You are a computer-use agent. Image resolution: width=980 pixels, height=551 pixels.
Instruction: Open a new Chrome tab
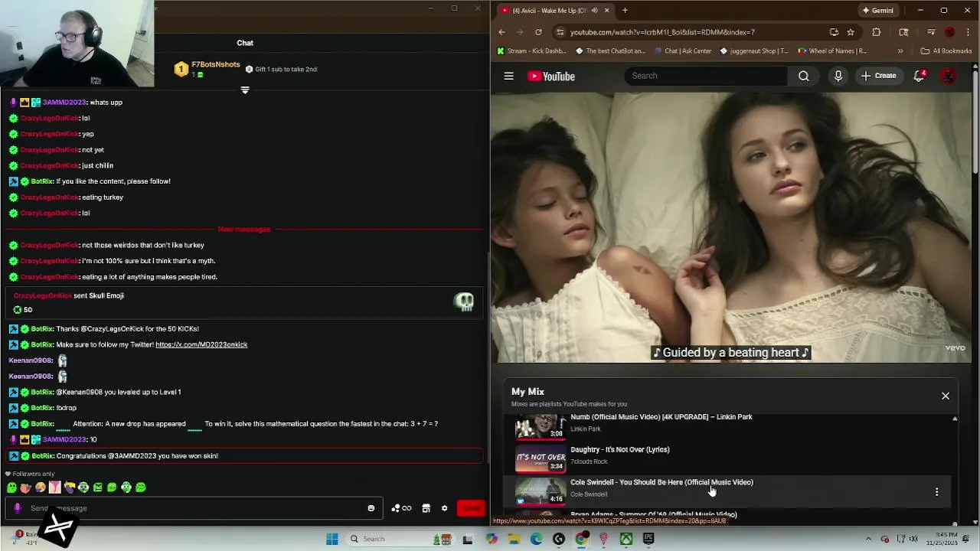(x=625, y=10)
